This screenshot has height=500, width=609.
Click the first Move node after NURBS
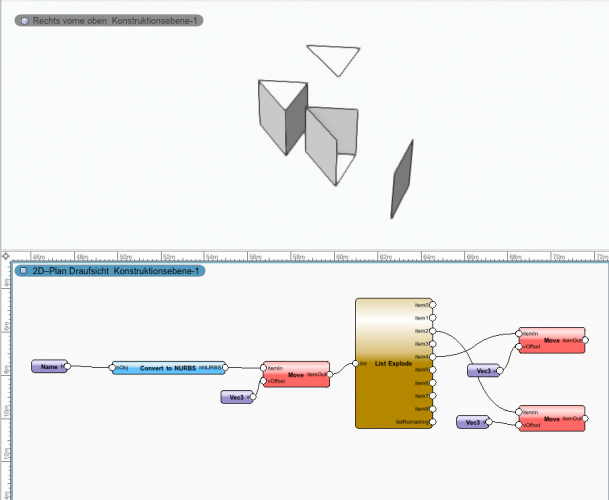click(295, 373)
